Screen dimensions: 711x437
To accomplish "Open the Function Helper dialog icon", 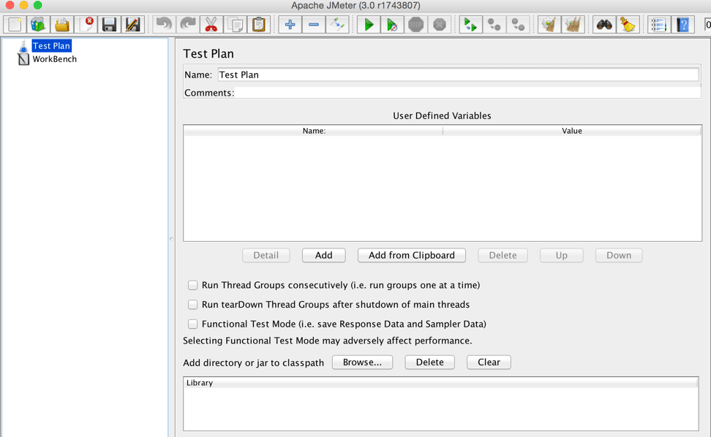I will (x=659, y=24).
